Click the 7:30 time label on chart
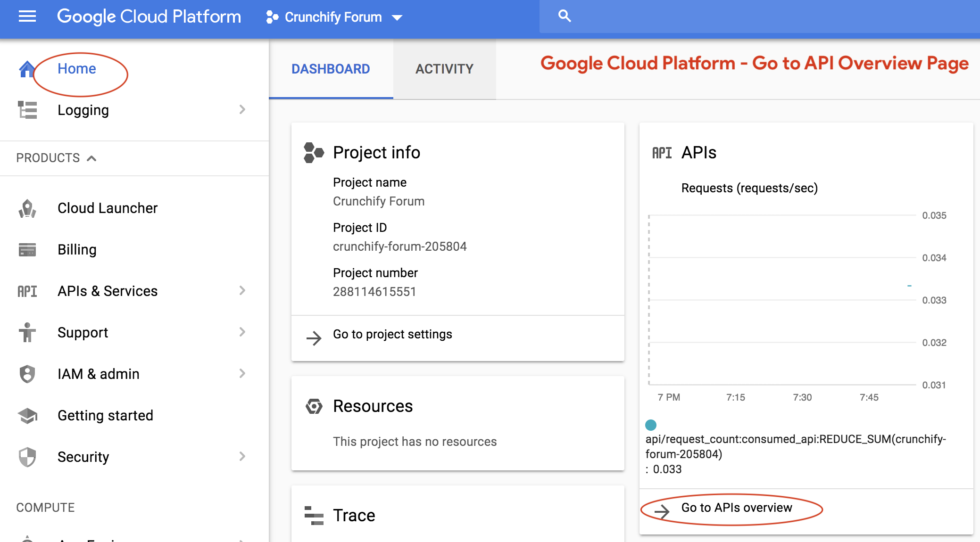The image size is (980, 542). pyautogui.click(x=802, y=397)
